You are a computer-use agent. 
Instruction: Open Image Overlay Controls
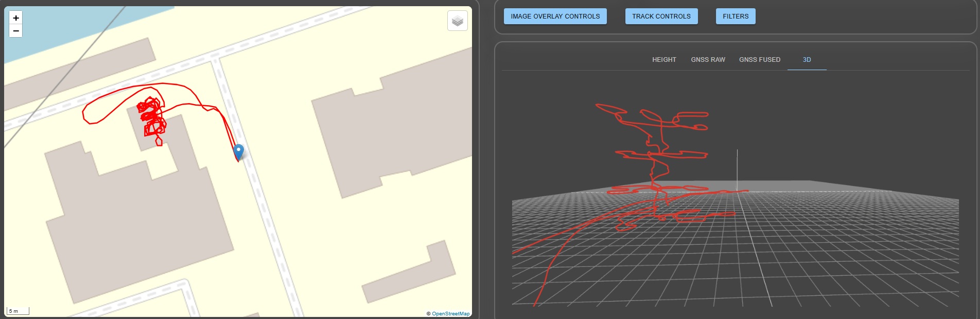tap(555, 16)
